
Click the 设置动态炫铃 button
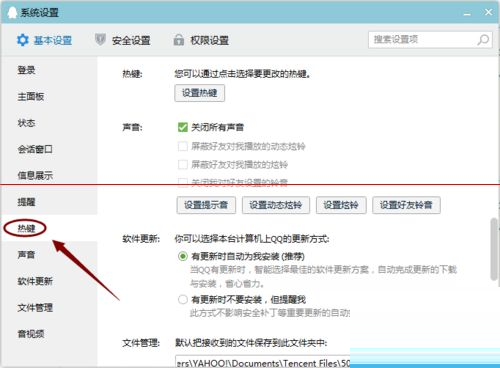click(x=276, y=205)
